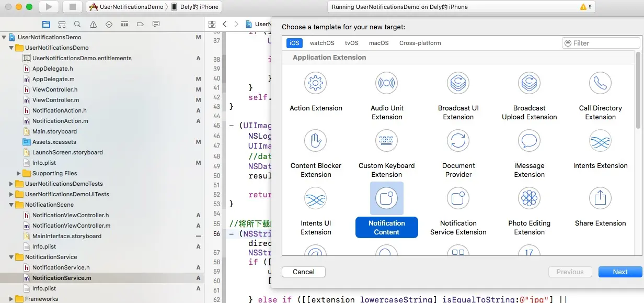Choose the Photo Editing Extension template
Image resolution: width=644 pixels, height=303 pixels.
pos(530,211)
